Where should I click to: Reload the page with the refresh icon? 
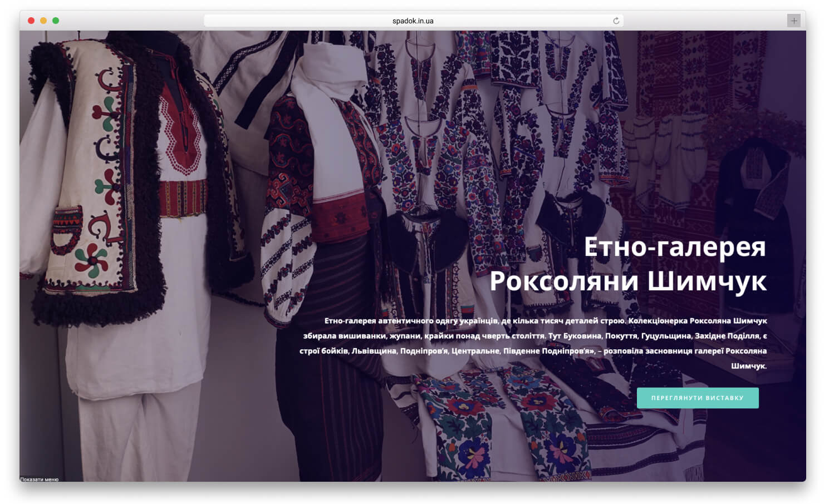(616, 21)
